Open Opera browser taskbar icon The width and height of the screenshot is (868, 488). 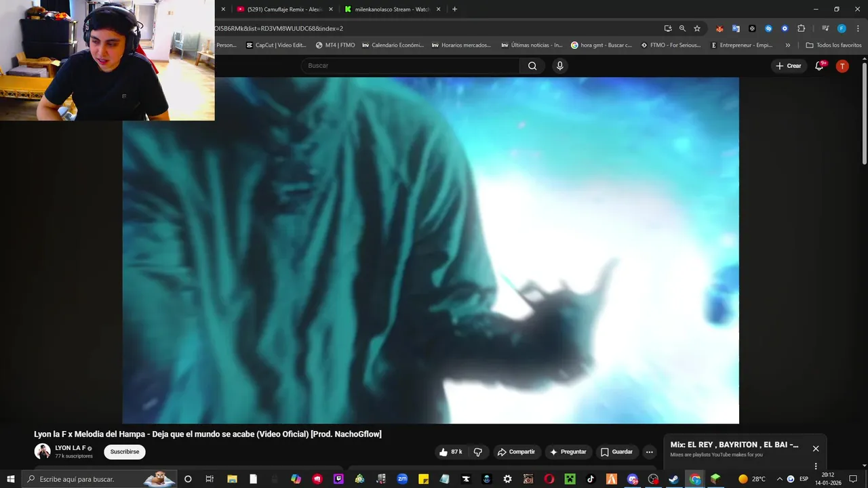tap(549, 479)
